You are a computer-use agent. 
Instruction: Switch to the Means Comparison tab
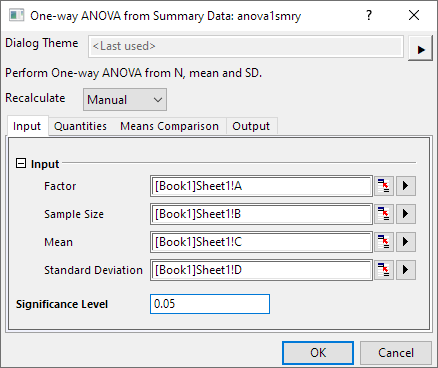coord(169,126)
